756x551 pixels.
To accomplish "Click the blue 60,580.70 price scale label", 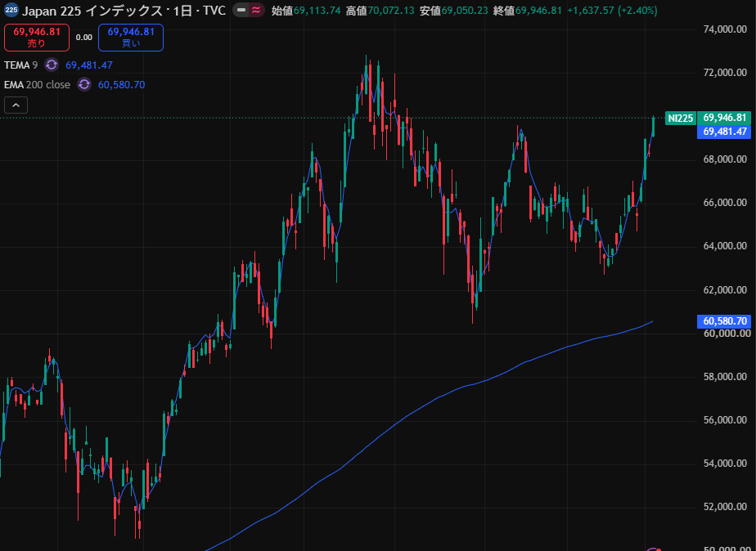I will click(724, 321).
